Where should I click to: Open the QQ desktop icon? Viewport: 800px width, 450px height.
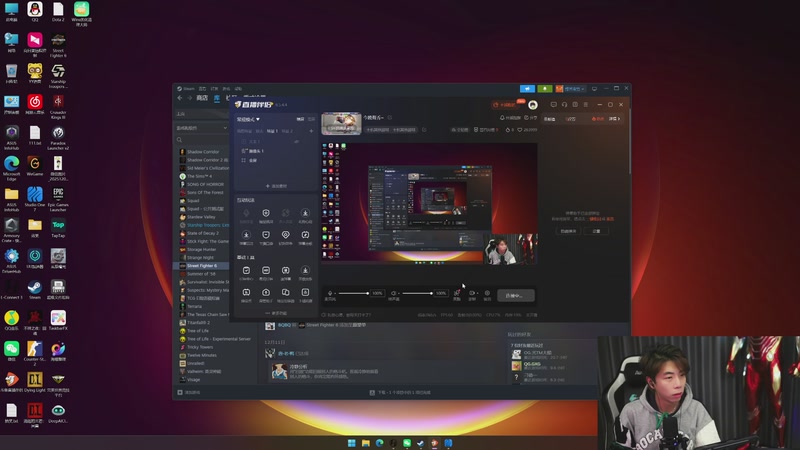[x=35, y=11]
